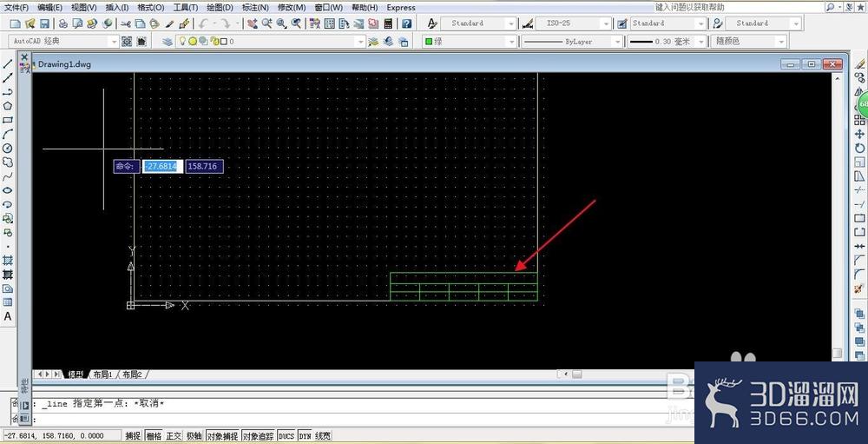
Task: Select the Arc draw tool
Action: click(x=8, y=134)
